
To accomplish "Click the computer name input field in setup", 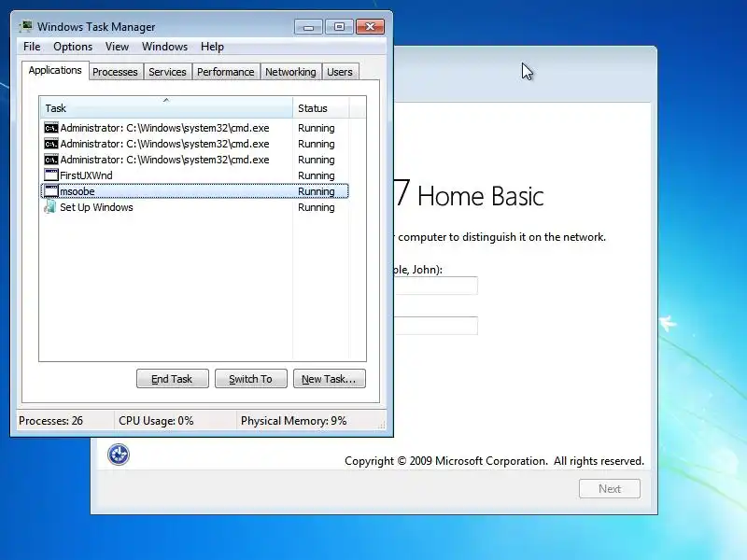I will 435,326.
